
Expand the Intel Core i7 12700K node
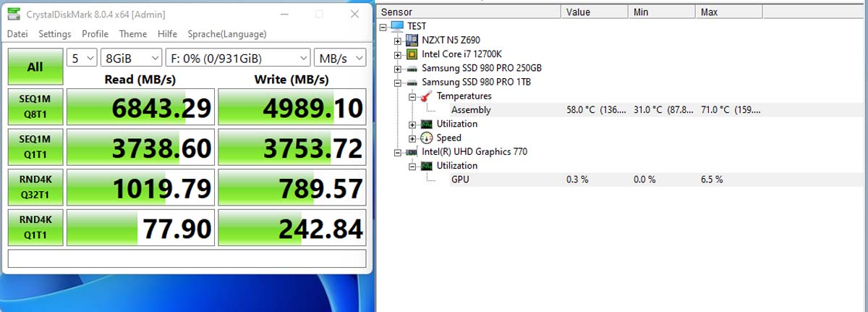398,54
